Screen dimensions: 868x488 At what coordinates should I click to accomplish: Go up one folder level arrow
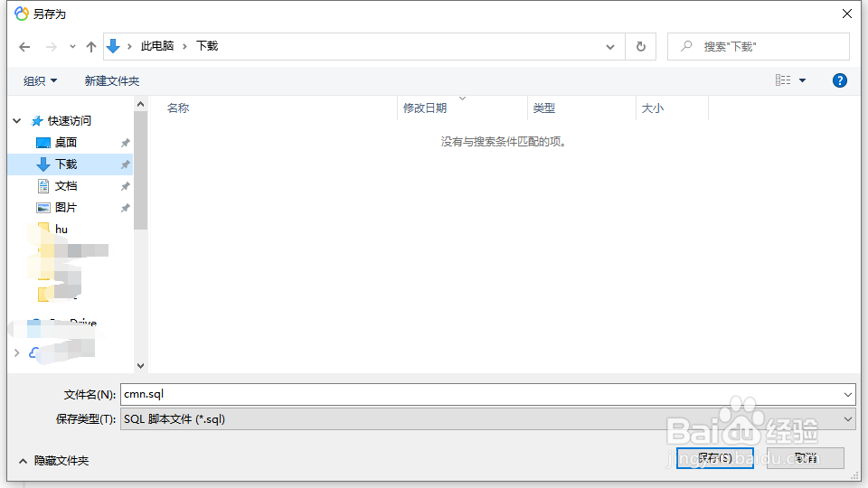tap(91, 47)
